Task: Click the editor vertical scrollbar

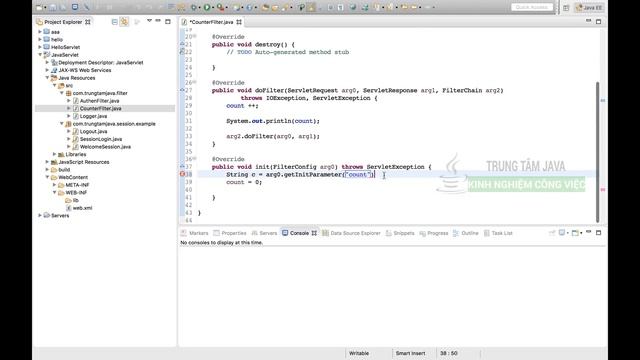Action: coord(598,152)
